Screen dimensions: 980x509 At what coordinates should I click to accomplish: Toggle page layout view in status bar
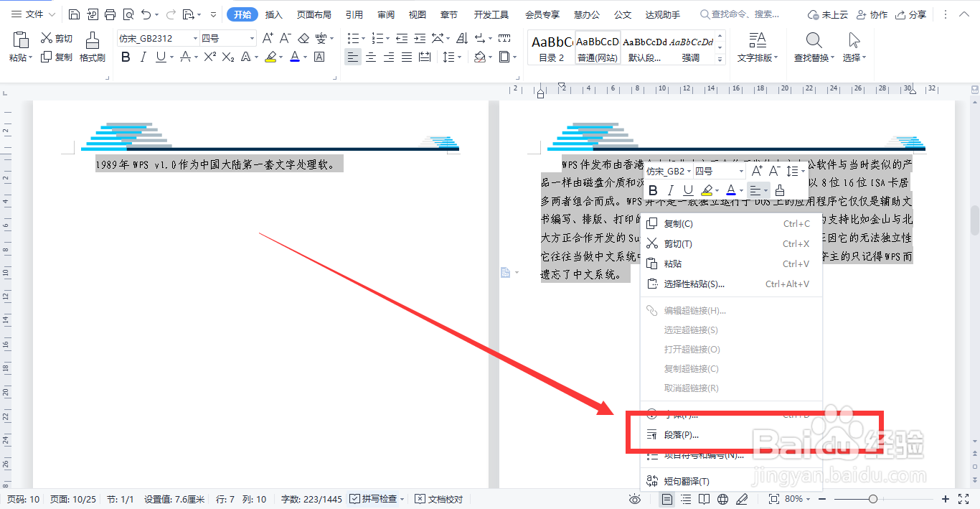(667, 499)
